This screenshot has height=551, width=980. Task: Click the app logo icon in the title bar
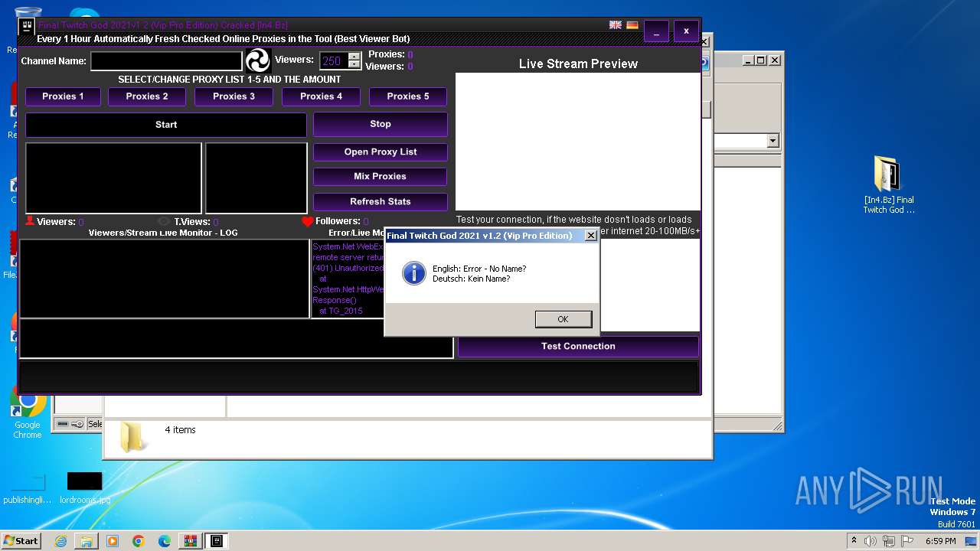pyautogui.click(x=27, y=26)
